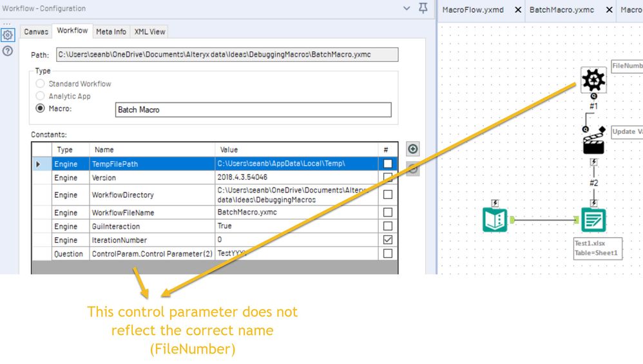The width and height of the screenshot is (643, 364).
Task: Select the ControlParam.Control Parameter(2) cell
Action: point(152,254)
